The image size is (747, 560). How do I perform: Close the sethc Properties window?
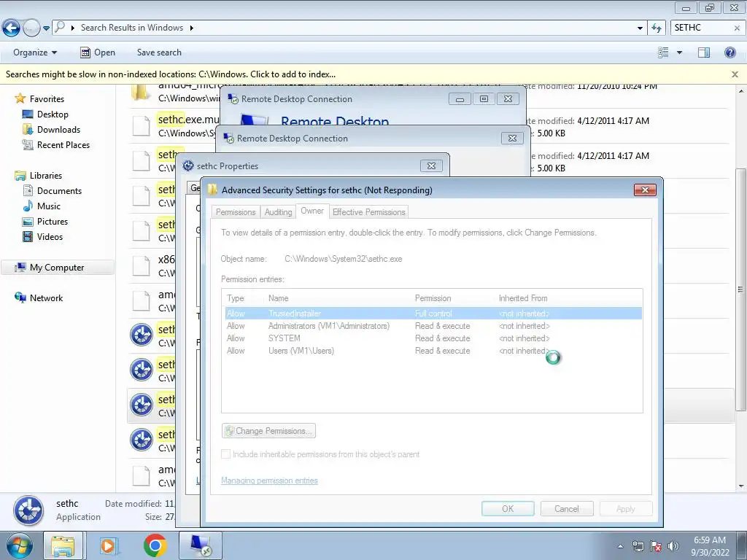(x=431, y=166)
